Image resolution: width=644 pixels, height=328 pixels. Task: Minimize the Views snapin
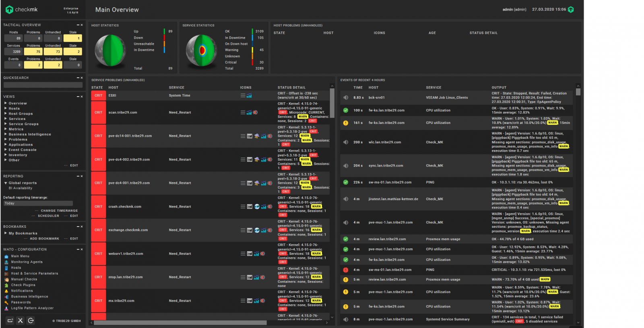click(x=78, y=97)
